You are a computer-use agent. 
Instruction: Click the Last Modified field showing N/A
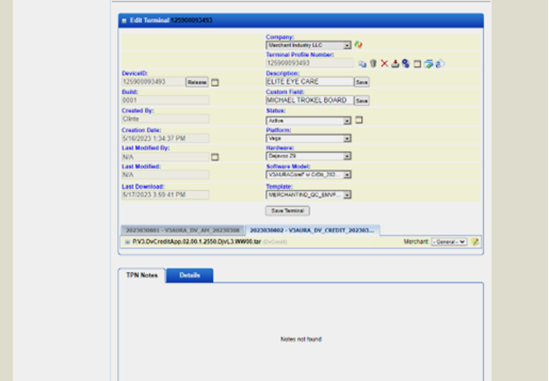165,175
